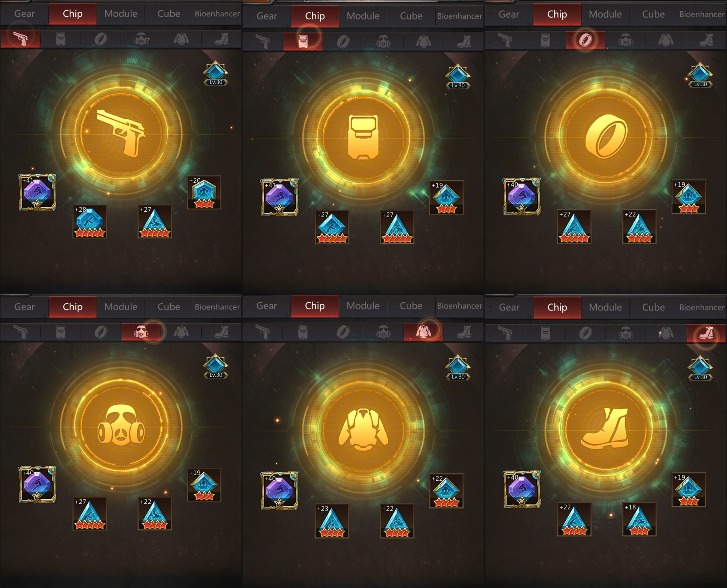727x588 pixels.
Task: Click the red highlighted gas mask slot tab
Action: point(141,332)
